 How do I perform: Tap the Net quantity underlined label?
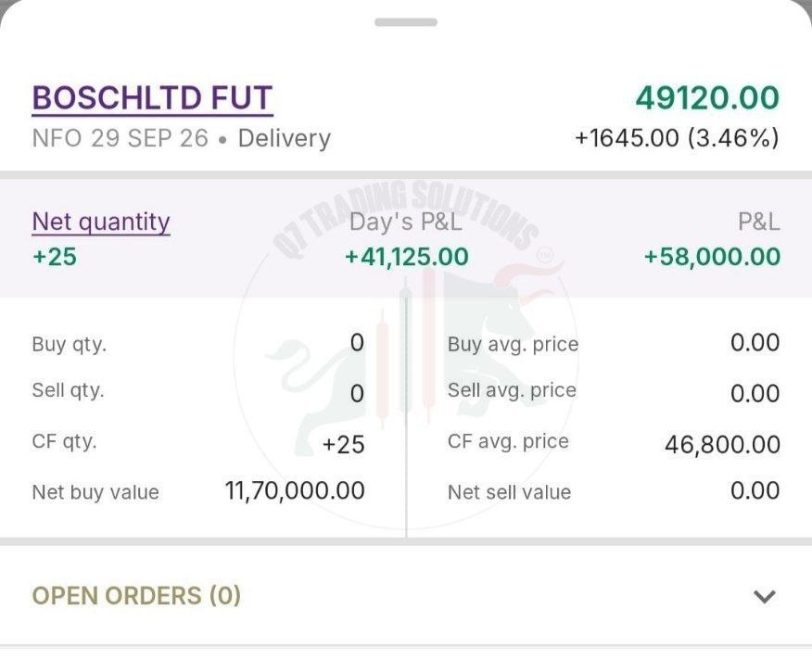click(x=101, y=222)
